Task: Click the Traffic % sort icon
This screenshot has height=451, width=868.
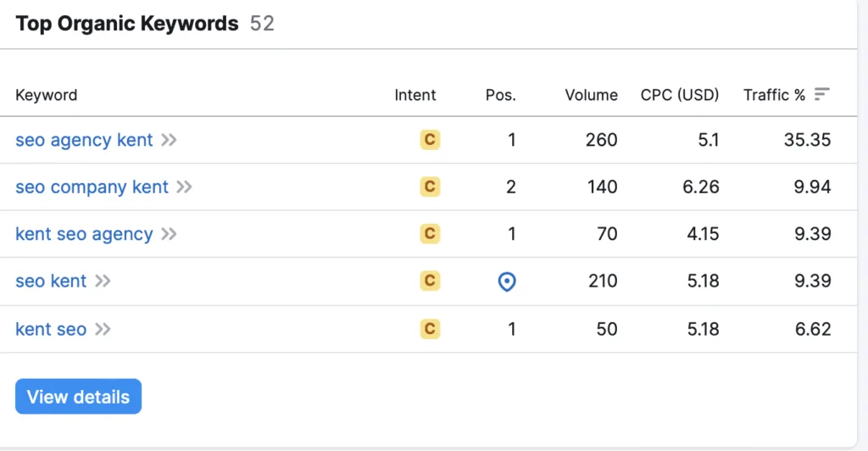Action: (x=822, y=95)
